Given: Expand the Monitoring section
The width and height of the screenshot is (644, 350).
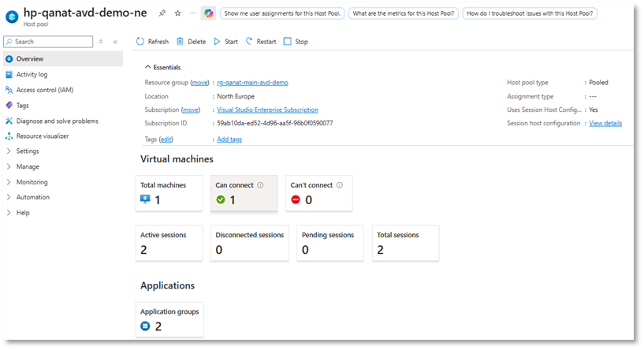Looking at the screenshot, I should pos(32,182).
